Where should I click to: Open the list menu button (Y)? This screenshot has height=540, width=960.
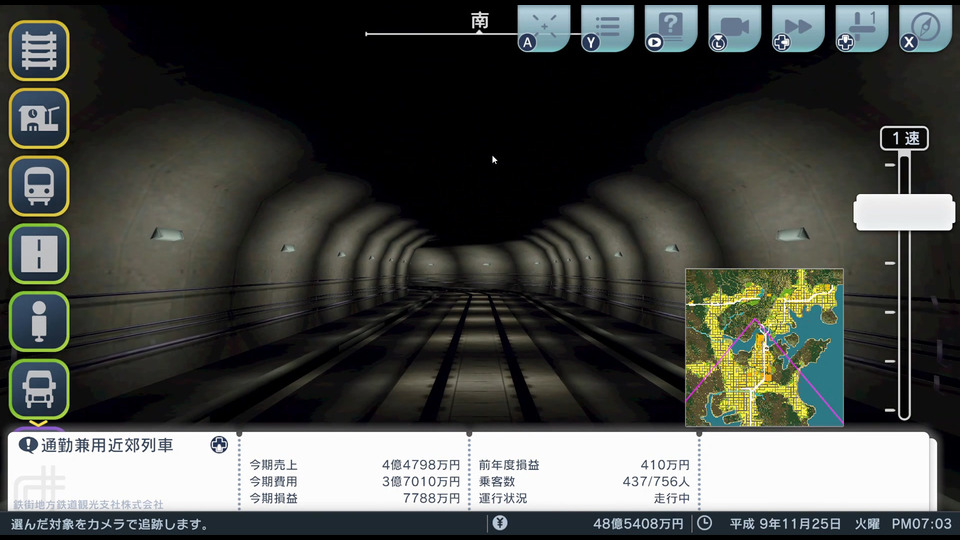coord(607,28)
